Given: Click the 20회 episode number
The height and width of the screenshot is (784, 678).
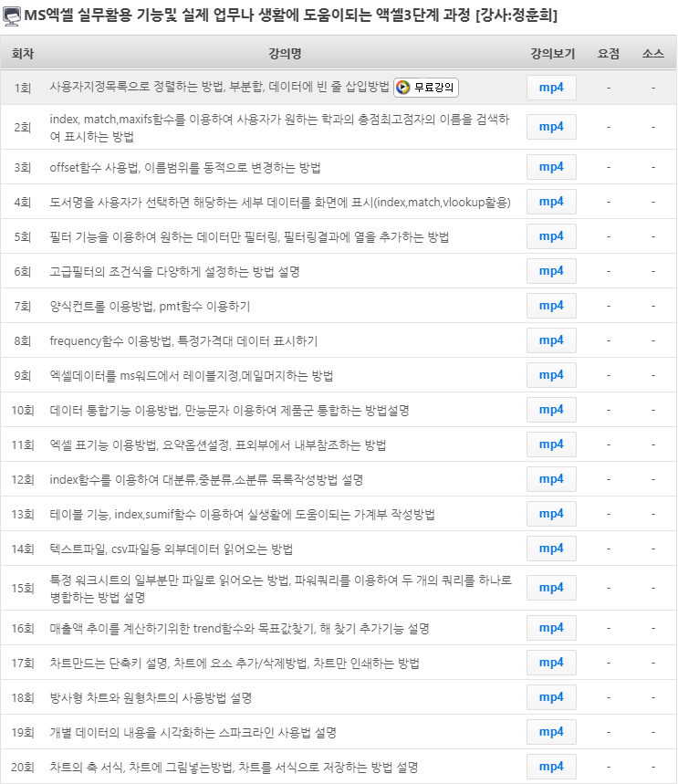Looking at the screenshot, I should pos(23,767).
